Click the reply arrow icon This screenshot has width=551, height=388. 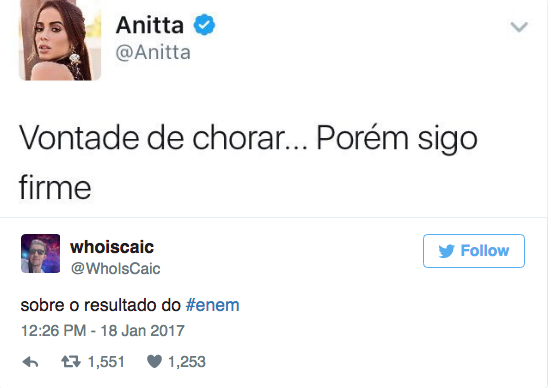(x=30, y=362)
